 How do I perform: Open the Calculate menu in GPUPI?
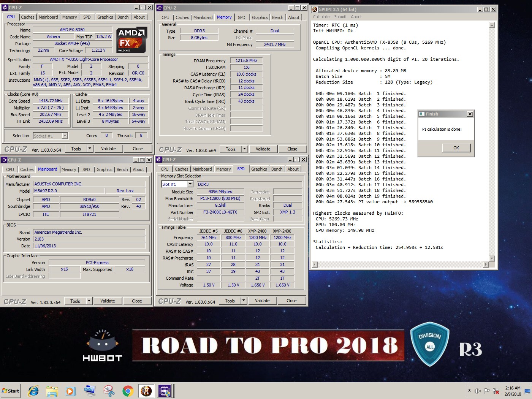321,17
